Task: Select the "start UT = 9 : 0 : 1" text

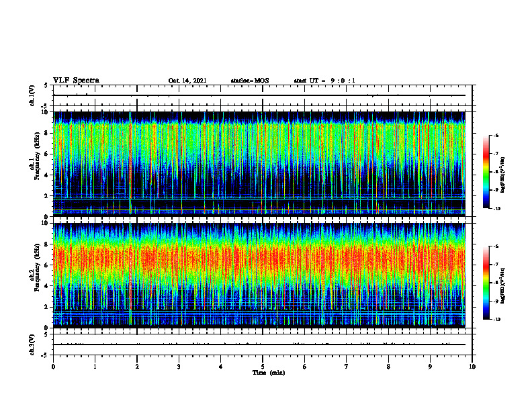Action: tap(324, 81)
